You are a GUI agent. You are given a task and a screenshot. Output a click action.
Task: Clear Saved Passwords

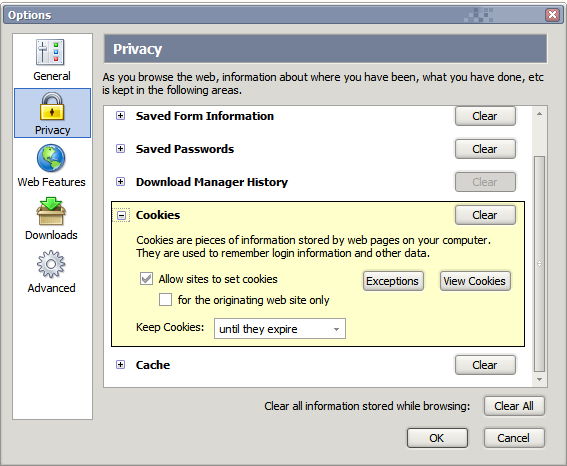coord(485,149)
